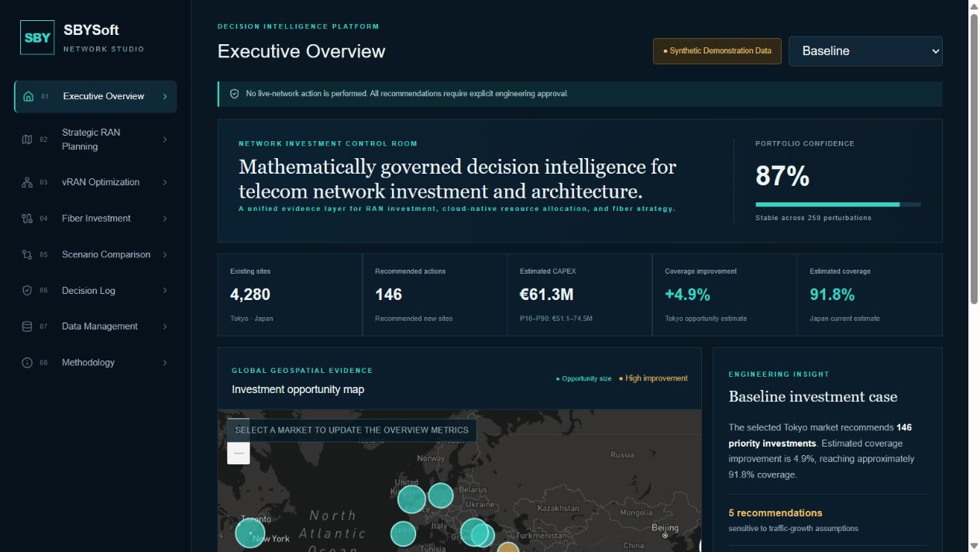Screen dimensions: 980x552
Task: Click the teal Opportunity size legend dot
Action: point(558,379)
